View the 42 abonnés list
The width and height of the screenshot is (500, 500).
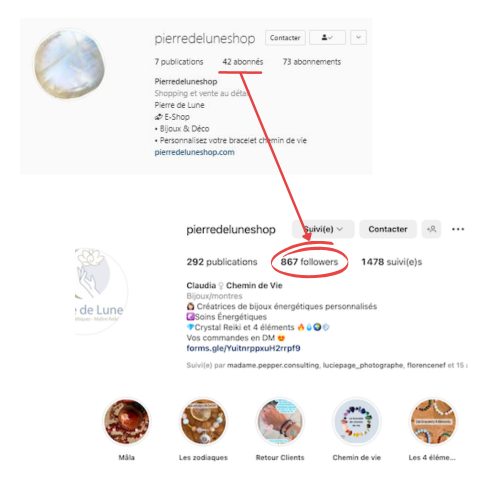(243, 62)
